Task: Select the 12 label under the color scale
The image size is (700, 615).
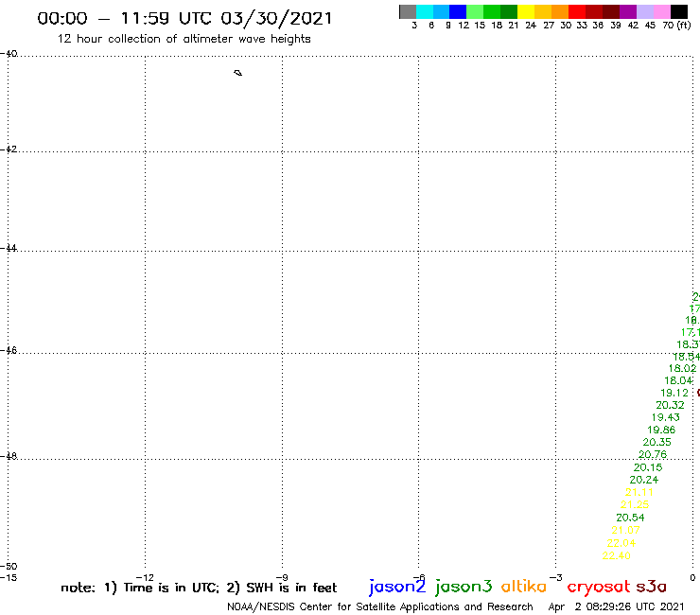Action: click(464, 26)
